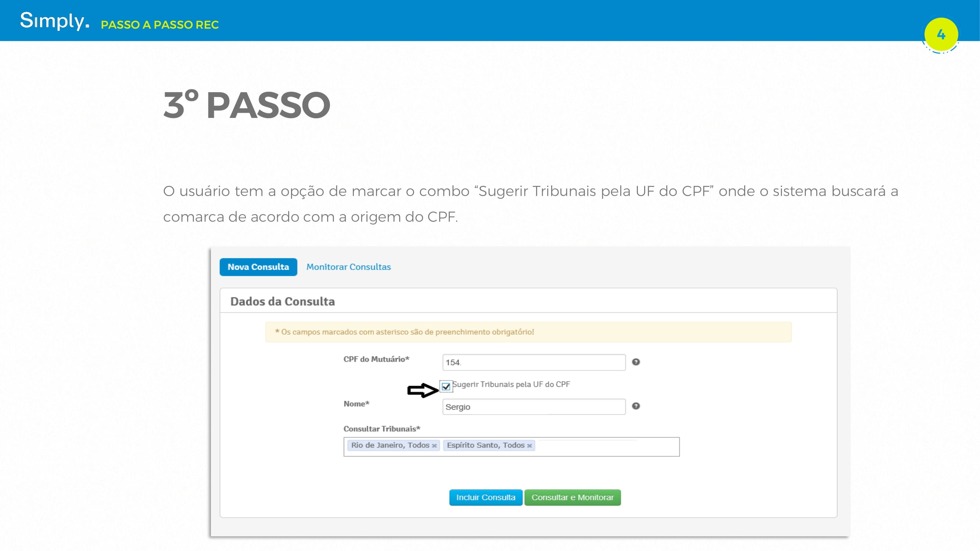Remove the Rio de Janeiro tribunal tag
Image resolution: width=980 pixels, height=551 pixels.
click(x=434, y=446)
